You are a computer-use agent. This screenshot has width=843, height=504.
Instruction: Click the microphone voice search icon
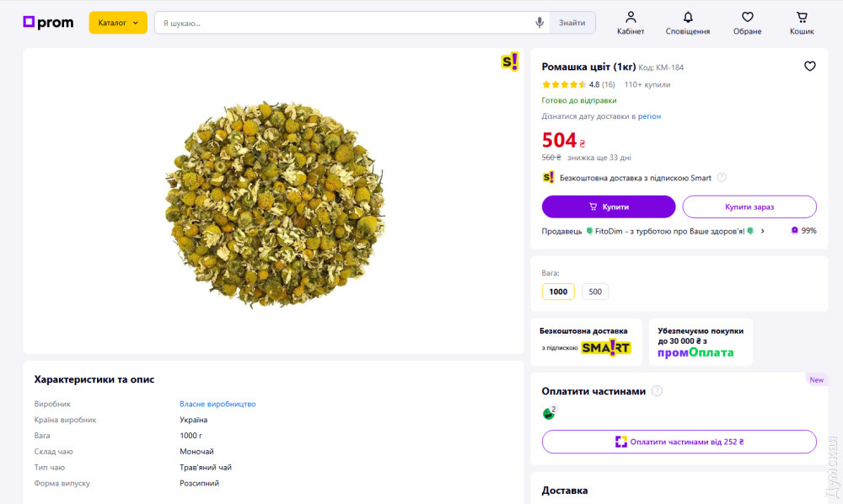pyautogui.click(x=540, y=23)
